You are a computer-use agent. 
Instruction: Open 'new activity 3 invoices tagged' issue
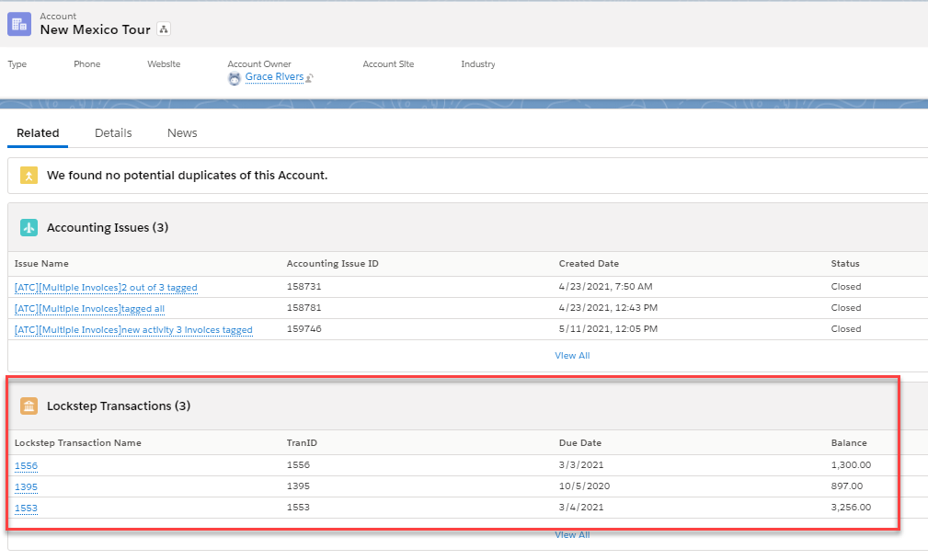(133, 330)
